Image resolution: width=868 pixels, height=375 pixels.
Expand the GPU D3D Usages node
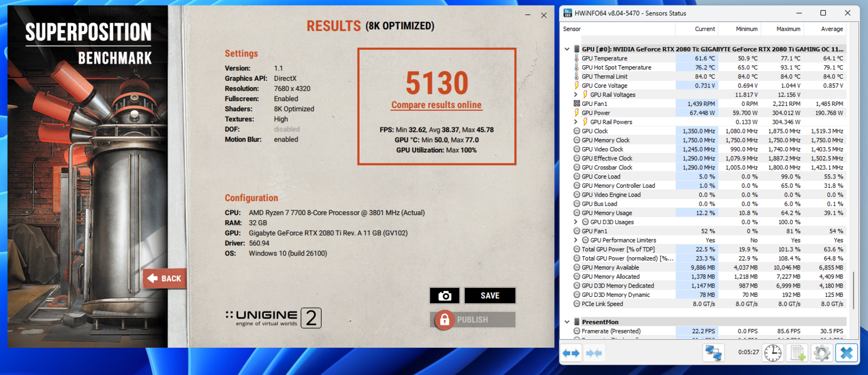576,222
